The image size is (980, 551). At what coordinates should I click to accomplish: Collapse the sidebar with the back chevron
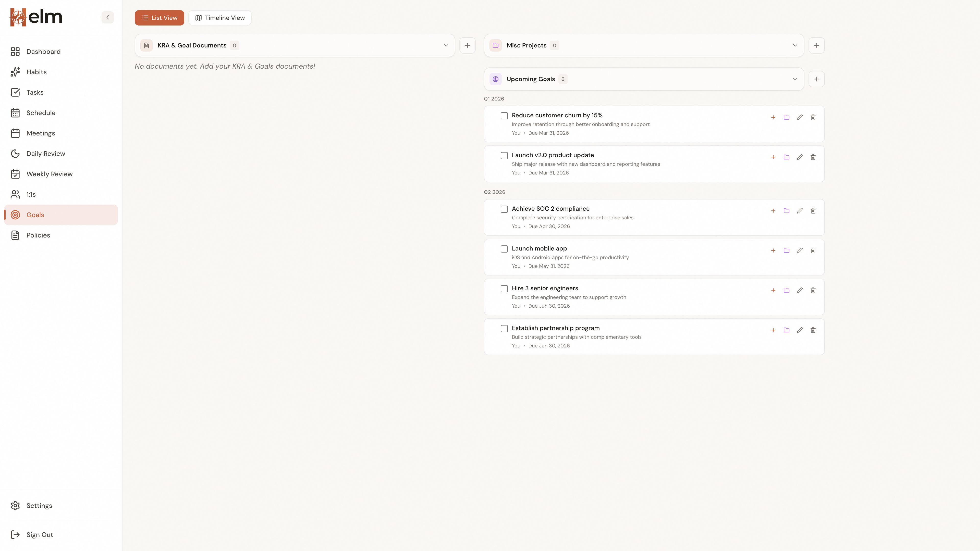(x=107, y=17)
